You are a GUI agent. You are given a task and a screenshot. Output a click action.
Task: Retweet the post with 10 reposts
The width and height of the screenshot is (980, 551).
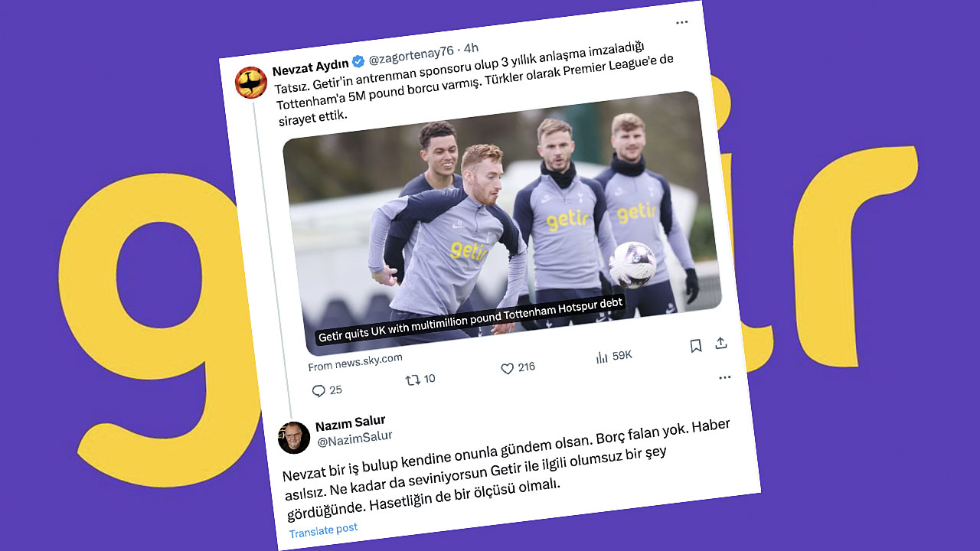413,380
